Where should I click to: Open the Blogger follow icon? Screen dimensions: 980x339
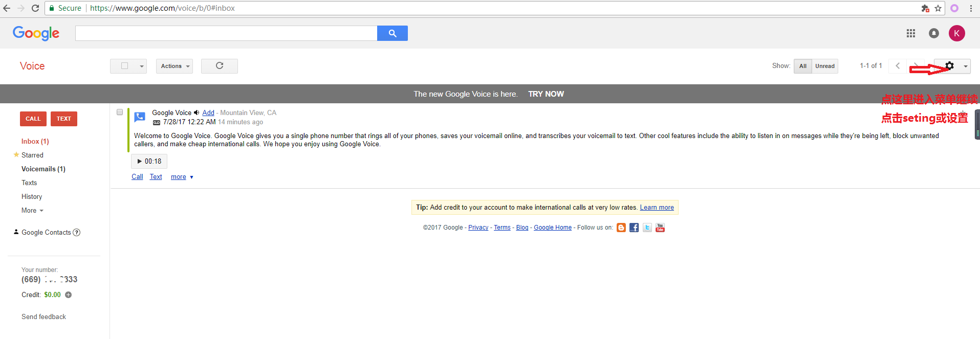coord(621,228)
